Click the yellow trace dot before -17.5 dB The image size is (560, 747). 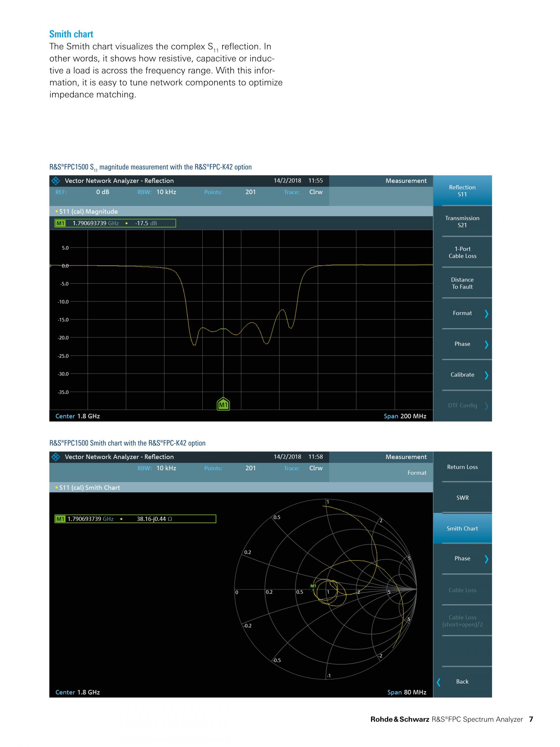click(126, 223)
